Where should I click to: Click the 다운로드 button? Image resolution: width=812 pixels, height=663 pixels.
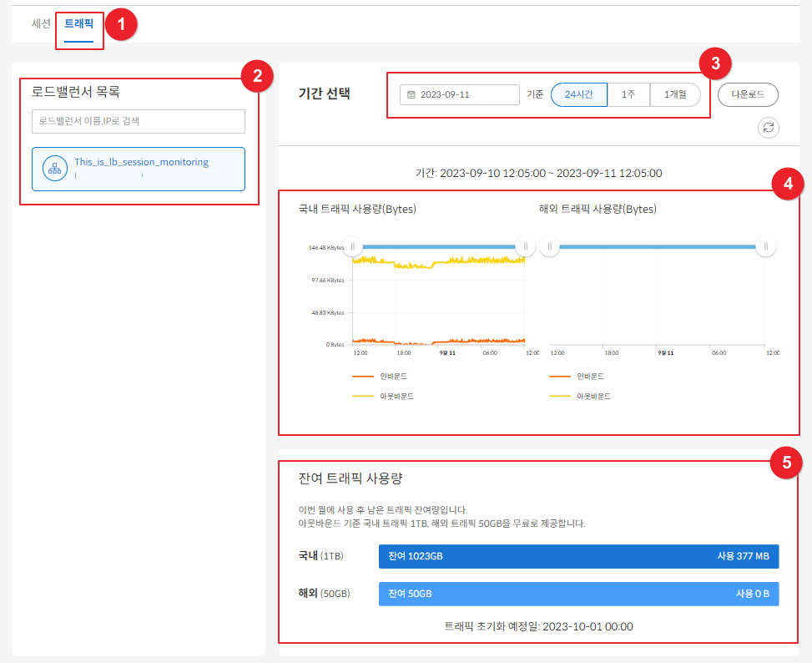[x=748, y=95]
